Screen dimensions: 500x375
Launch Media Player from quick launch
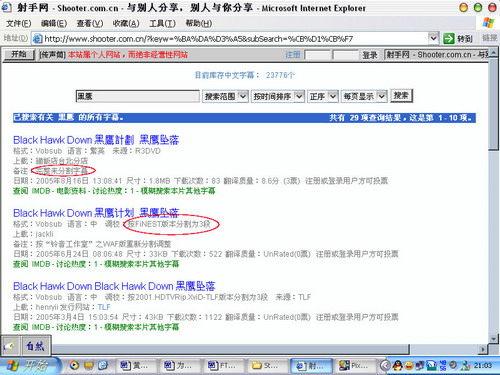point(74,365)
